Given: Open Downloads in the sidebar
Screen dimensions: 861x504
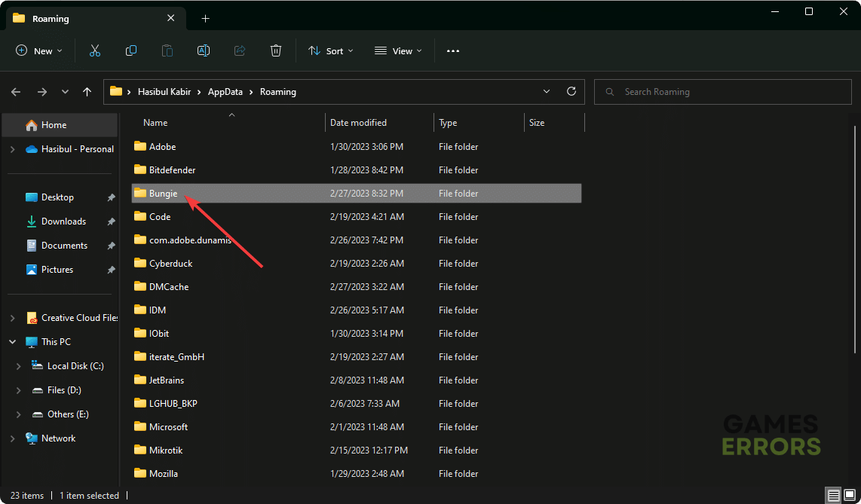Looking at the screenshot, I should point(63,221).
